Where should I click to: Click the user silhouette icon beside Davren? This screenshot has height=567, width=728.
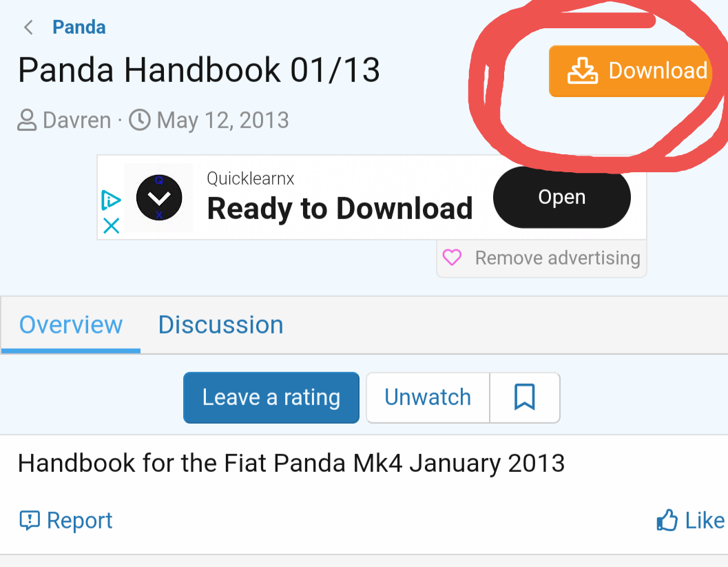coord(27,121)
